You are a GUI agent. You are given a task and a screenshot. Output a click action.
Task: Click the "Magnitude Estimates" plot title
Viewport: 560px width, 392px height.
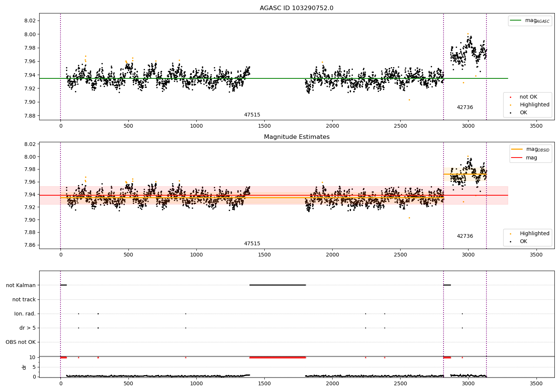296,137
